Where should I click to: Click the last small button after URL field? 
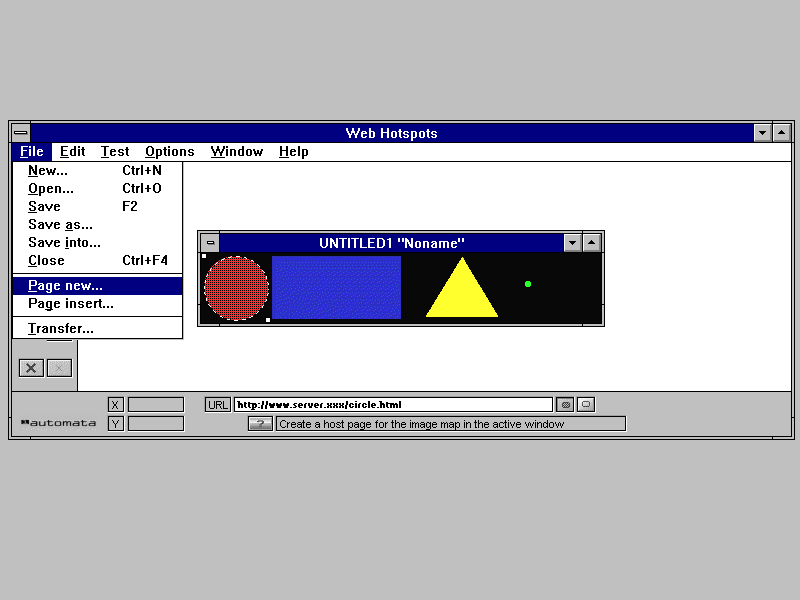tap(586, 405)
